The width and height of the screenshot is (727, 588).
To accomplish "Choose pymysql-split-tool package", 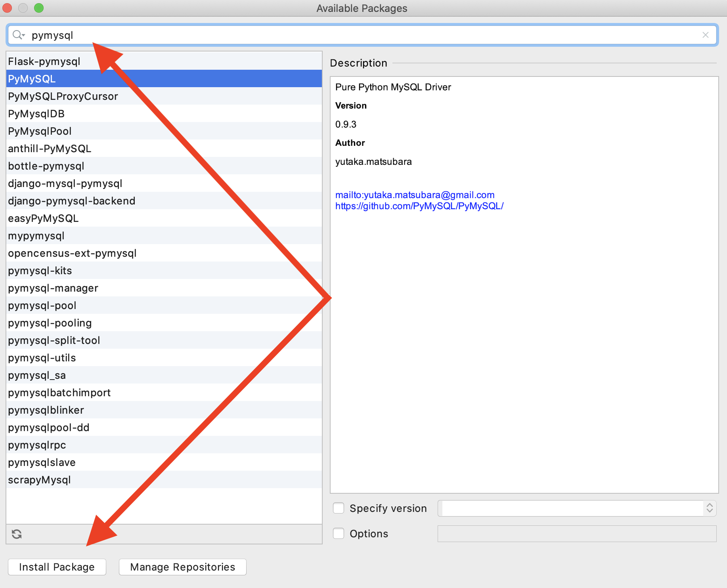I will tap(164, 340).
